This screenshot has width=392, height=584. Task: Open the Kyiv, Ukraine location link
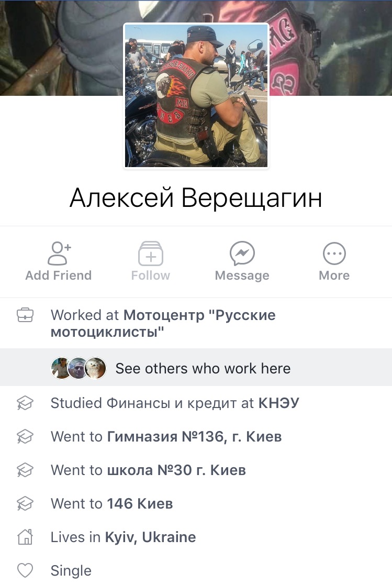click(150, 537)
